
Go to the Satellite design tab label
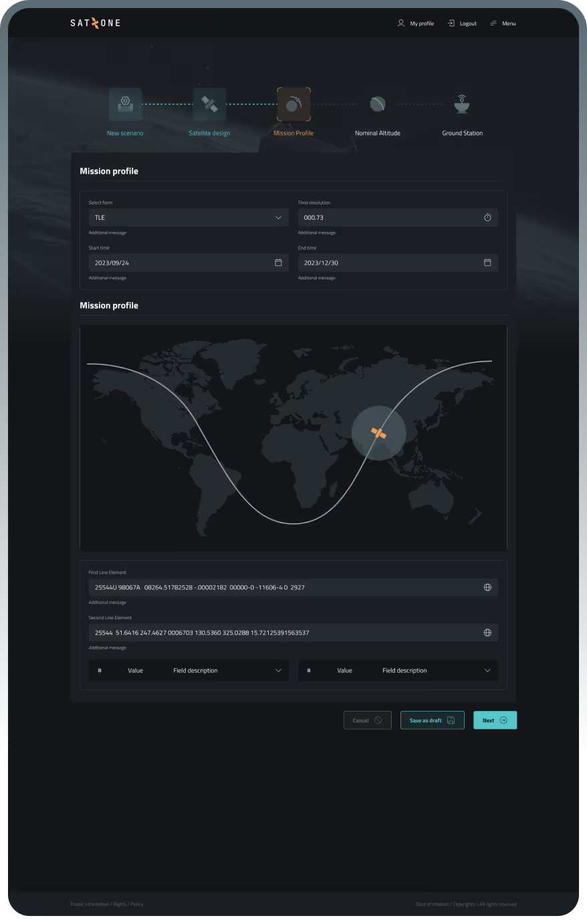tap(209, 133)
